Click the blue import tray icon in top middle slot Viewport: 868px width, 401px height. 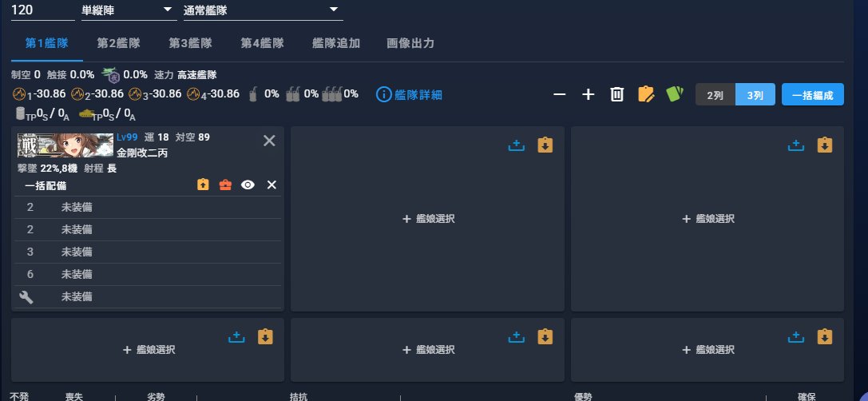(x=516, y=145)
